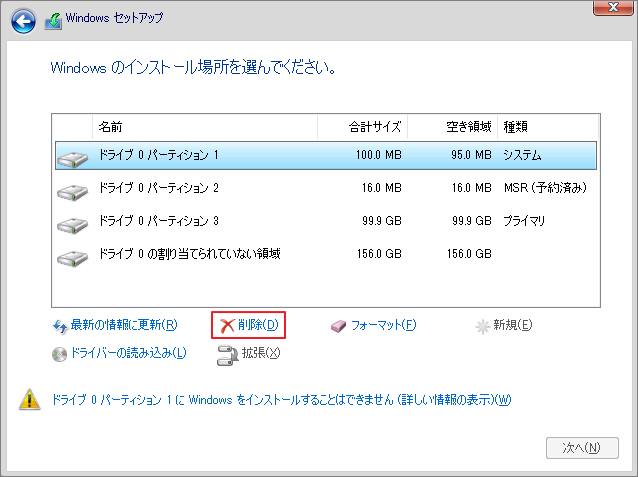Click the 合計サイズ column header
638x477 pixels.
(x=363, y=127)
